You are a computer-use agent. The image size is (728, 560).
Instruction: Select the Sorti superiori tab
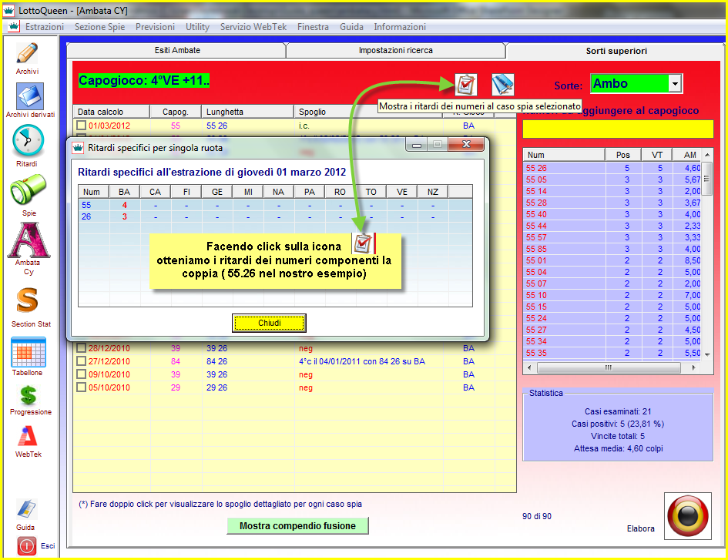pyautogui.click(x=616, y=51)
